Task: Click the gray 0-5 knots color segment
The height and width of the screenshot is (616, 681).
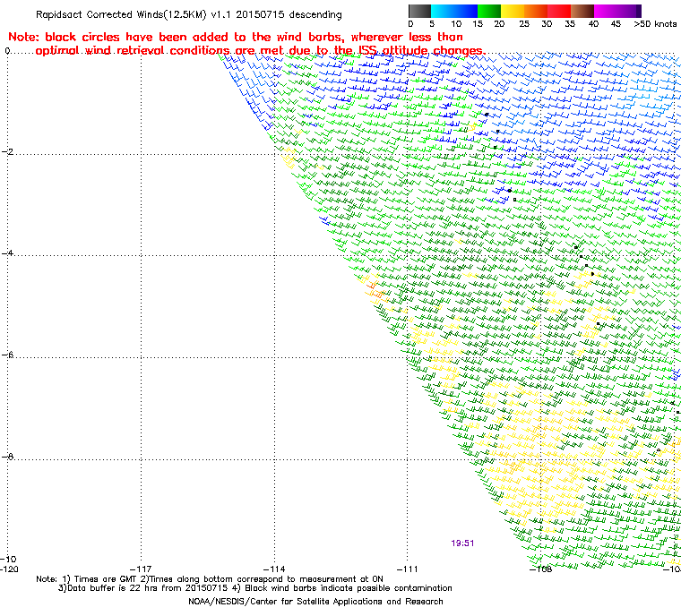Action: coord(419,11)
